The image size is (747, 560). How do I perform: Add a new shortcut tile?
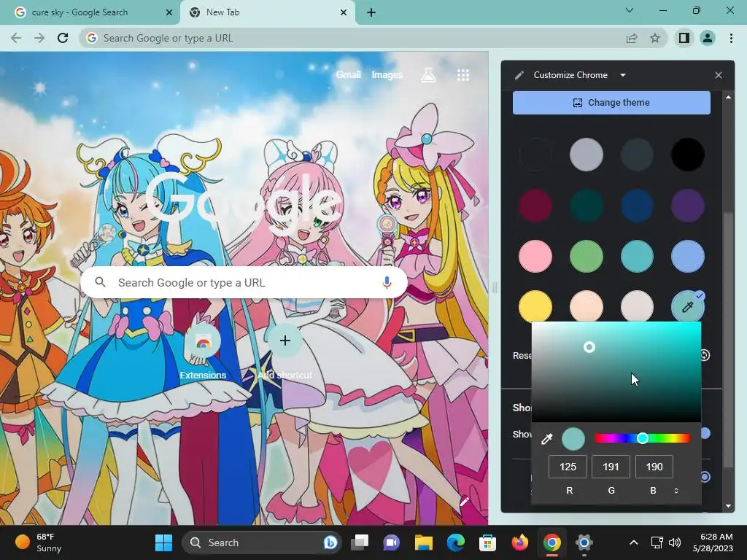(x=285, y=352)
